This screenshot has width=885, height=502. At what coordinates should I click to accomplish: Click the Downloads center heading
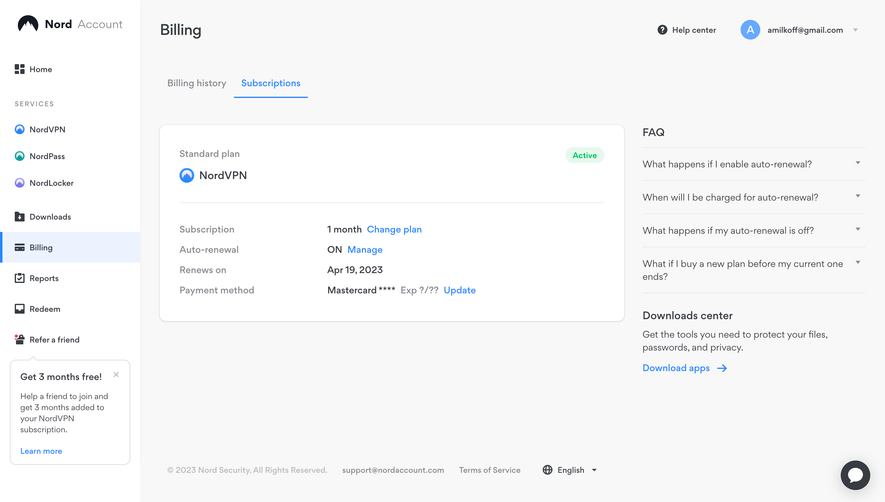pos(687,316)
